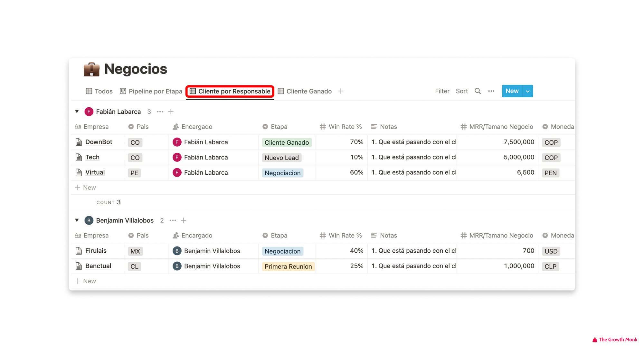The image size is (644, 349).
Task: Open the Sort options
Action: tap(462, 91)
